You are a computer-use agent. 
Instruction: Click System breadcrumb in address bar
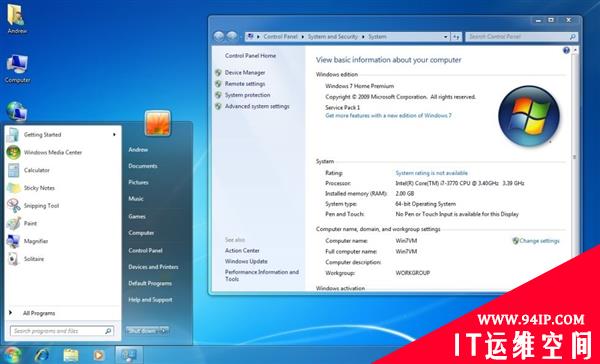click(377, 37)
